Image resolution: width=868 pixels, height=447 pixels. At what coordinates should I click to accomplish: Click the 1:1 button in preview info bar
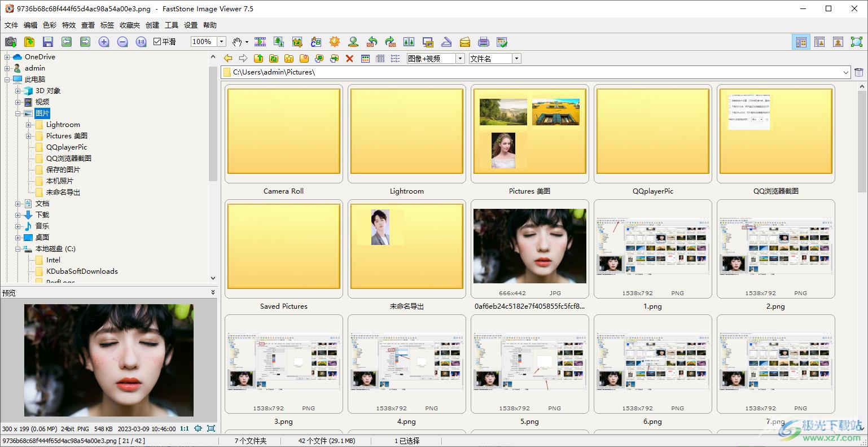[x=185, y=429]
